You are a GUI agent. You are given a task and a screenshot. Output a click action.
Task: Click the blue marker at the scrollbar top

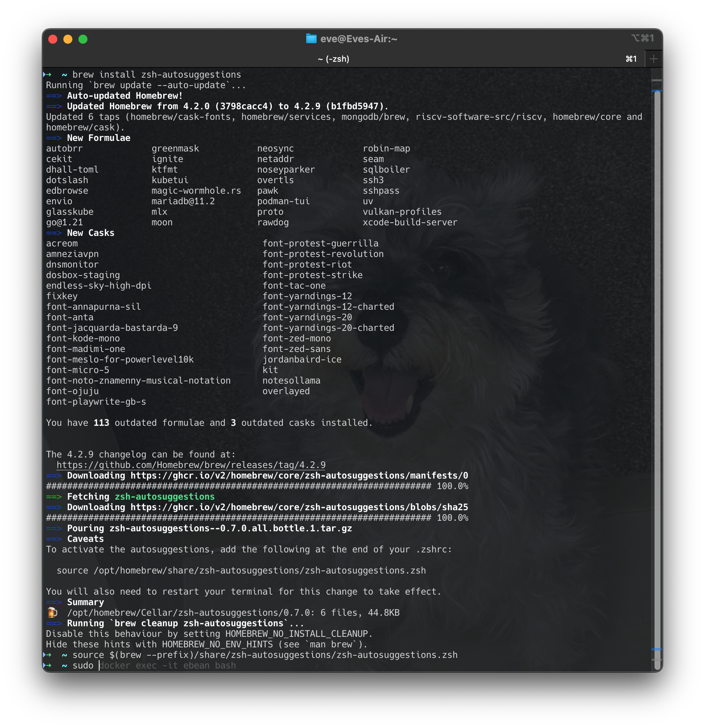[656, 90]
